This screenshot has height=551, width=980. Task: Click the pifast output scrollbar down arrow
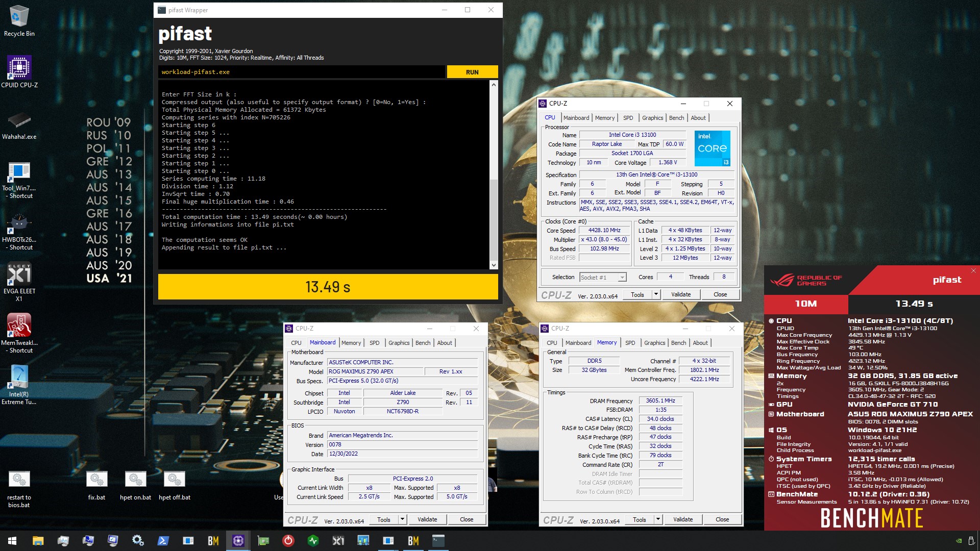493,265
